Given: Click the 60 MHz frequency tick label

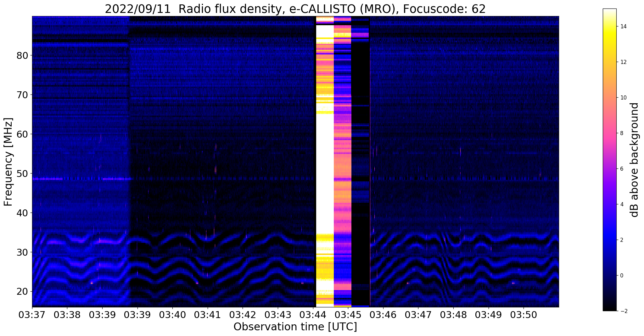Looking at the screenshot, I should [22, 134].
